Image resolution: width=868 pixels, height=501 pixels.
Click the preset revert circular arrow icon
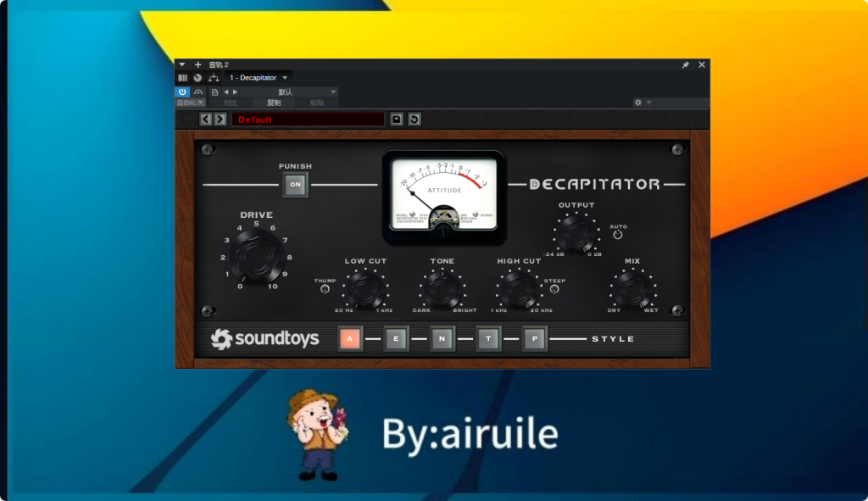[414, 119]
